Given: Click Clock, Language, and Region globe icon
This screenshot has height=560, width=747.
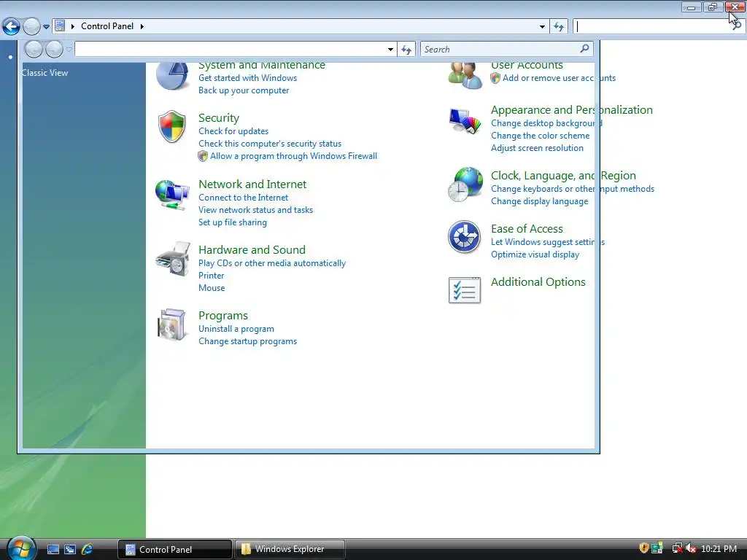Looking at the screenshot, I should pyautogui.click(x=465, y=184).
